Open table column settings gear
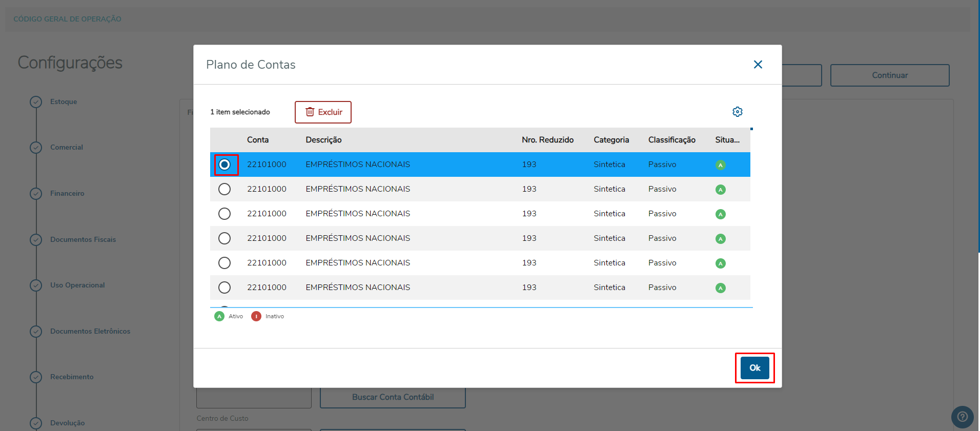 pos(738,112)
